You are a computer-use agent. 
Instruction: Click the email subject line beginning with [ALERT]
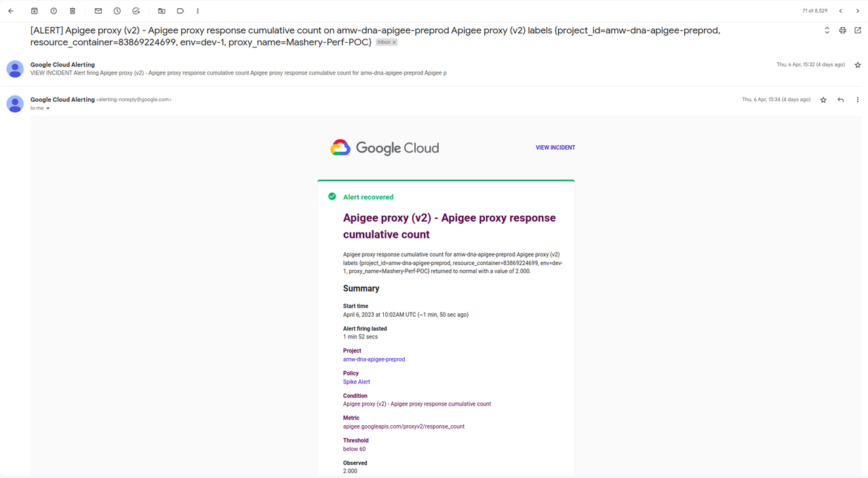click(375, 36)
